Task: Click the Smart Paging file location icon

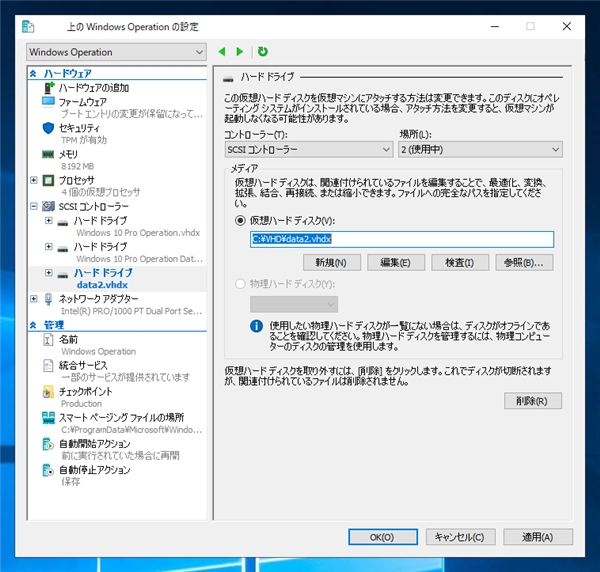Action: pos(48,417)
